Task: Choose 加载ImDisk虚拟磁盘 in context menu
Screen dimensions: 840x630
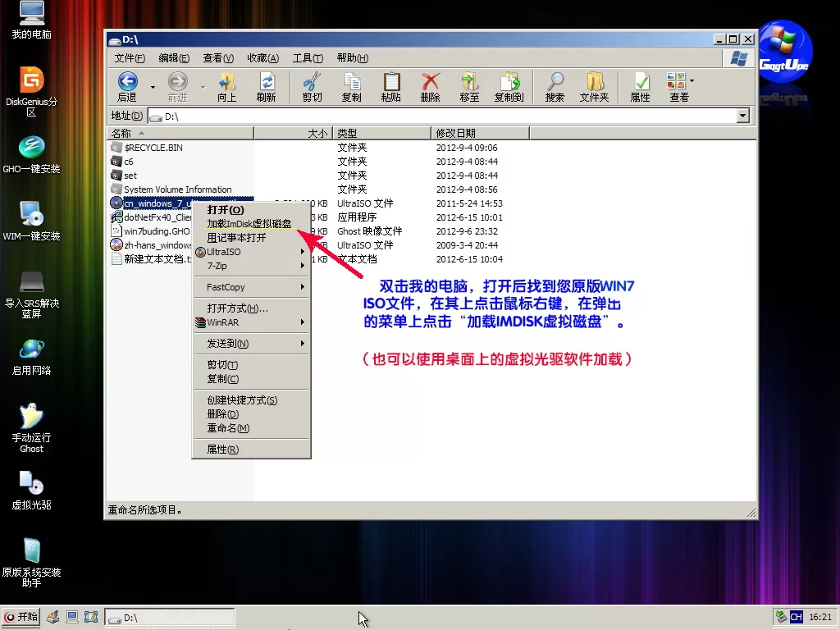Action: point(249,224)
